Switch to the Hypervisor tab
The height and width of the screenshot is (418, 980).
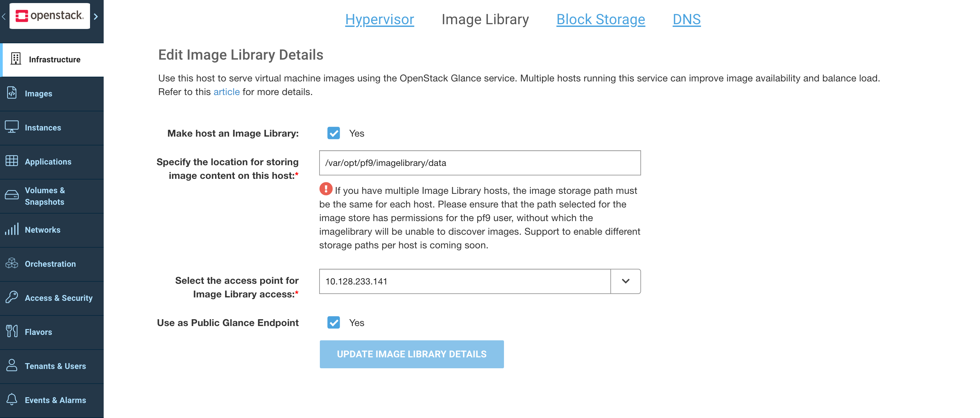pyautogui.click(x=379, y=19)
